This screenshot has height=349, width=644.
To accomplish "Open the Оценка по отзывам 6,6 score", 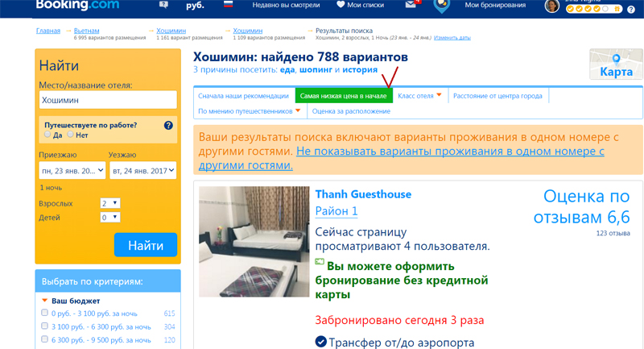I will (581, 207).
